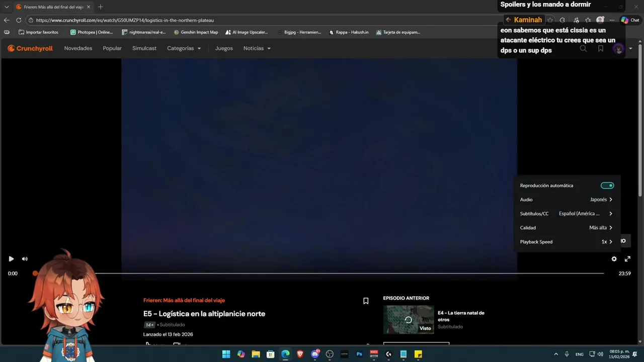Expand the account menu arrow

pos(630,49)
